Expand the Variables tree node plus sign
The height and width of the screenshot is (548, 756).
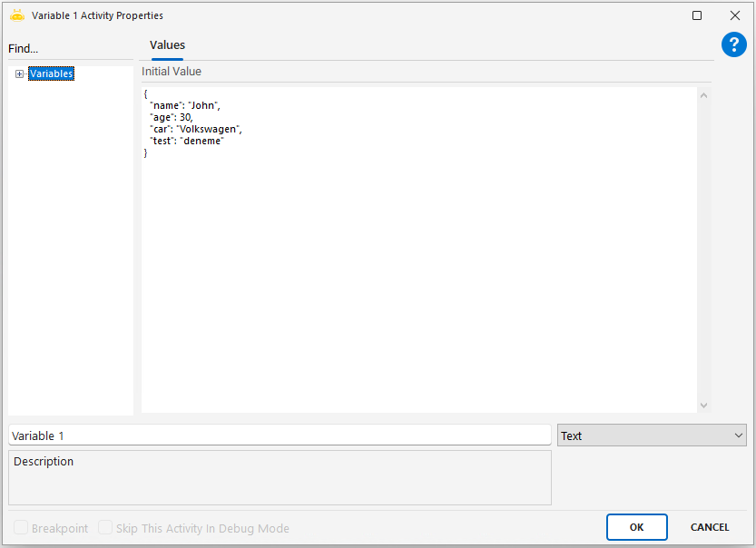coord(19,74)
